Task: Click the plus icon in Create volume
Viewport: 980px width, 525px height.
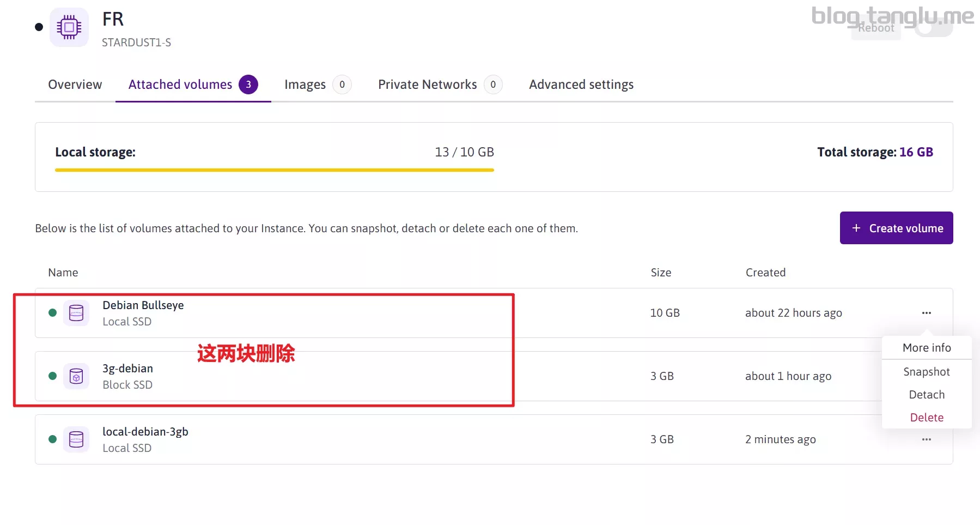Action: pos(856,228)
